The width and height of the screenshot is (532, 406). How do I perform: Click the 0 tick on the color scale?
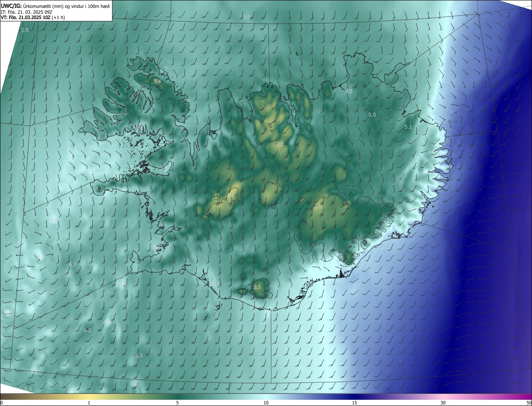click(x=2, y=403)
